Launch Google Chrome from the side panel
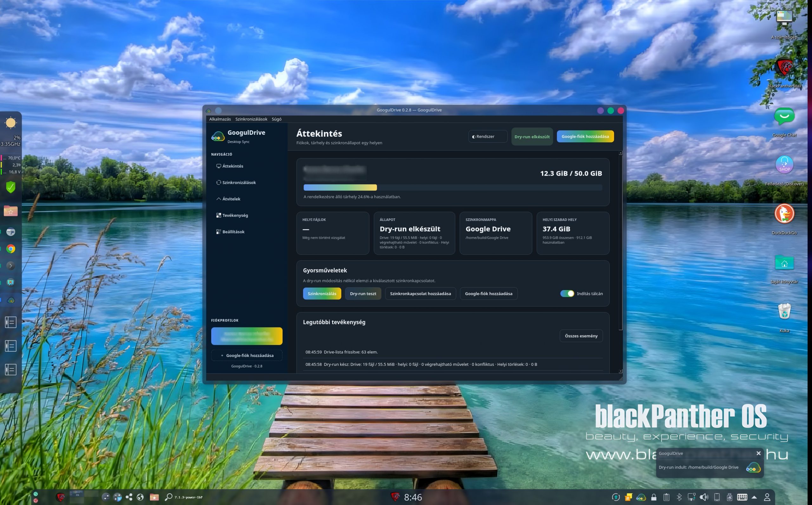The width and height of the screenshot is (812, 505). (x=11, y=249)
